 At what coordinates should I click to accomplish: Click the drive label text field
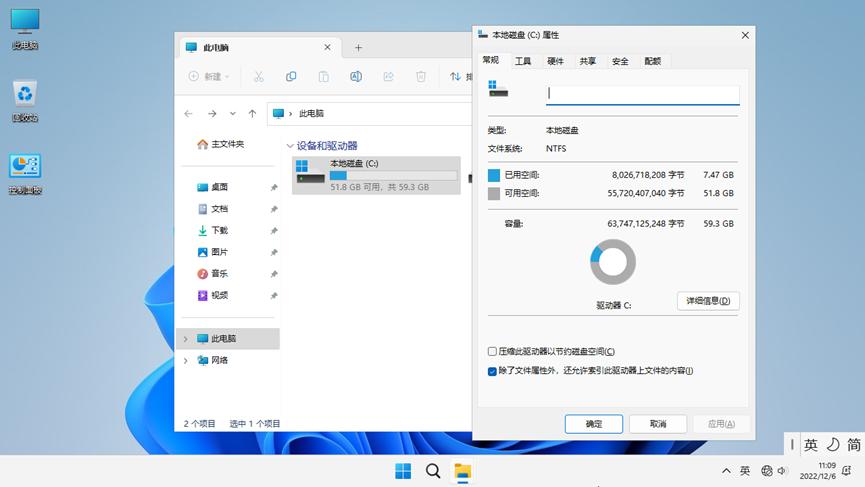(643, 94)
